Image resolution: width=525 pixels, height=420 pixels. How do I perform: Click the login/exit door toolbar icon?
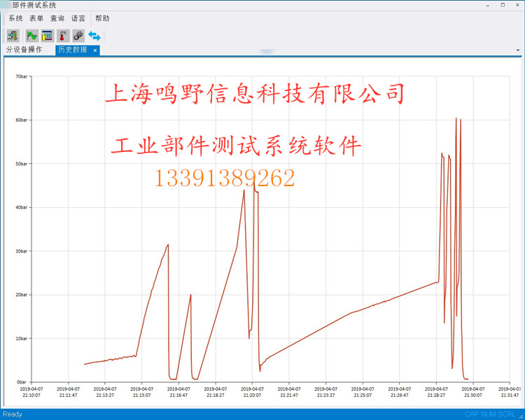click(x=13, y=35)
